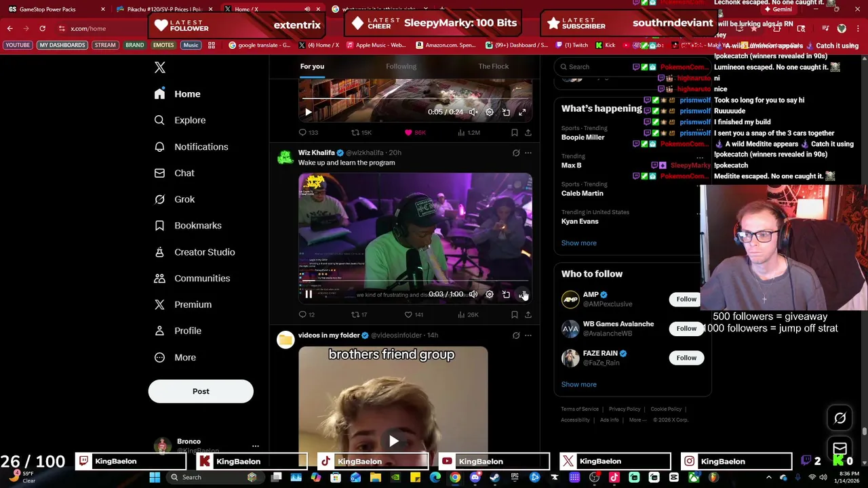
Task: Open videos in my folder profile link
Action: tap(329, 335)
